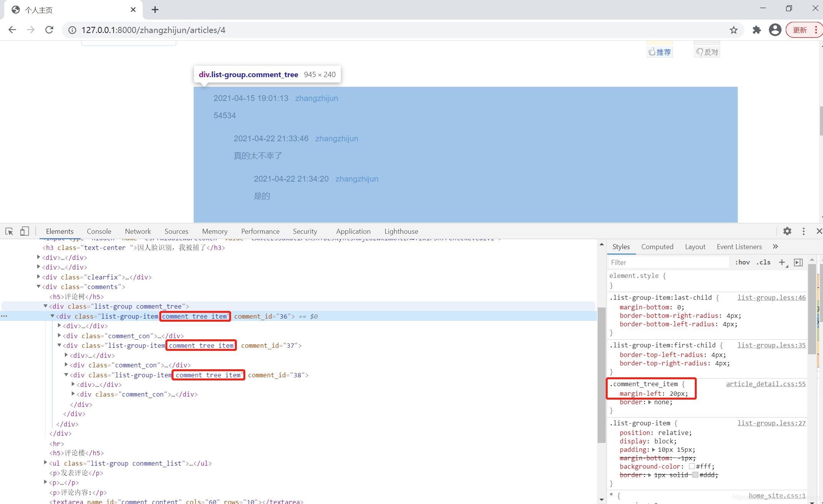
Task: Open DevTools settings gear
Action: pos(787,231)
